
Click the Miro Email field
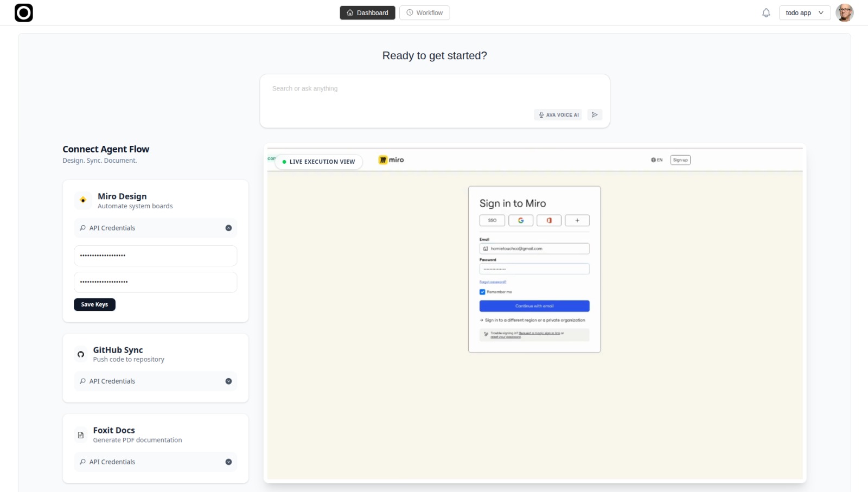point(534,248)
